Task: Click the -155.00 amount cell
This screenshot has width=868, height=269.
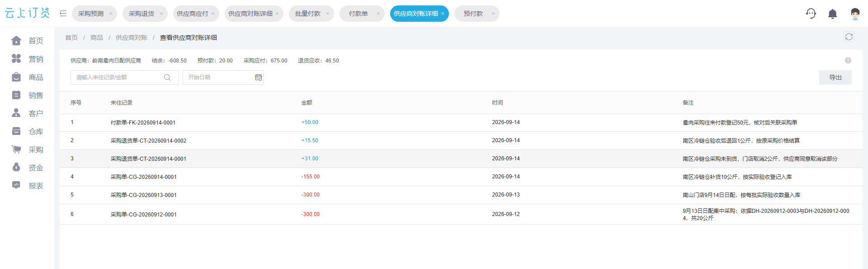Action: (311, 177)
